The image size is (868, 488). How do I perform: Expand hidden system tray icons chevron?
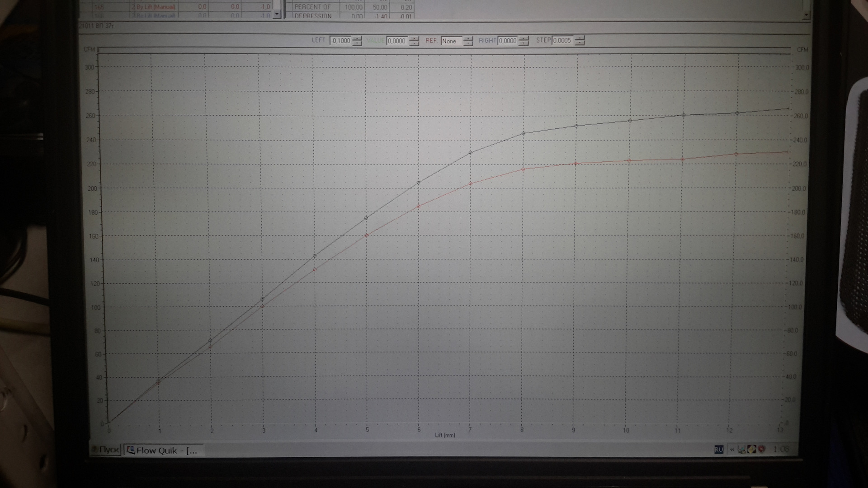pyautogui.click(x=731, y=450)
